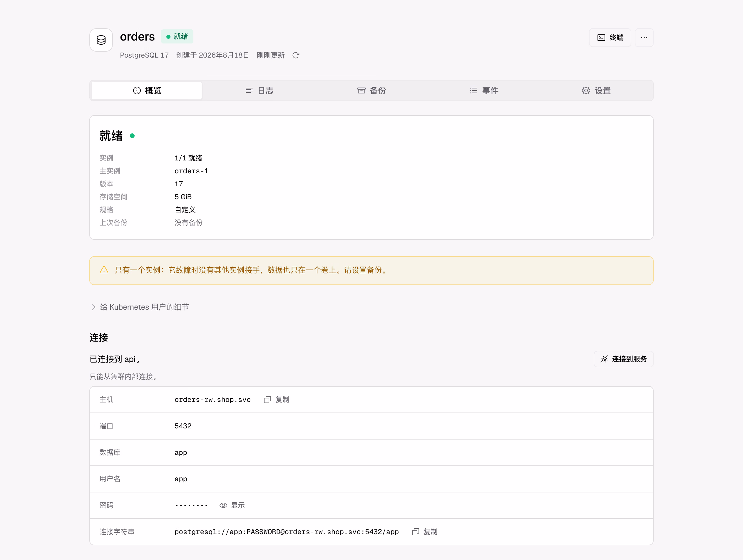
Task: Click the postgresql connection string text
Action: coord(287,532)
